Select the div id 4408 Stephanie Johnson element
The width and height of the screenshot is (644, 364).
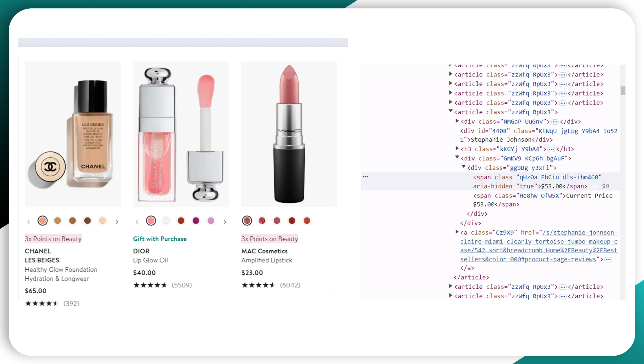[539, 135]
